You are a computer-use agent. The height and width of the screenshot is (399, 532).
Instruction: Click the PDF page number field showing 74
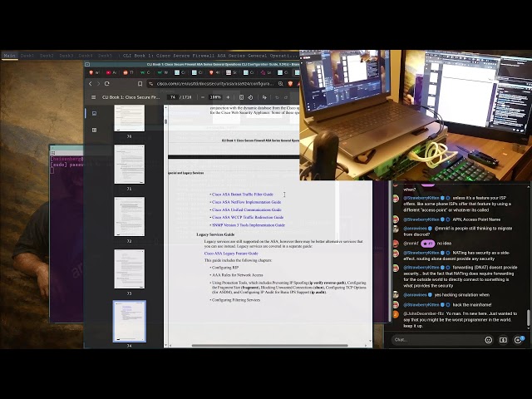[x=173, y=97]
